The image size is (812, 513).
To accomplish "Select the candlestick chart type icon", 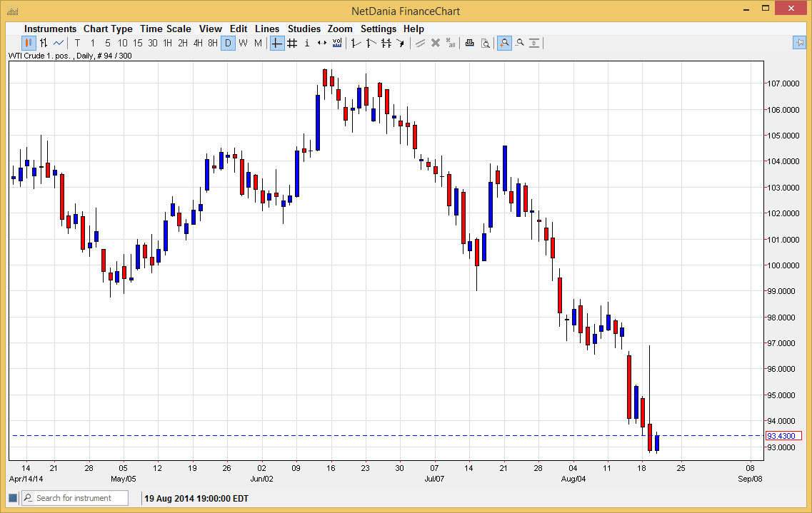I will tap(27, 43).
